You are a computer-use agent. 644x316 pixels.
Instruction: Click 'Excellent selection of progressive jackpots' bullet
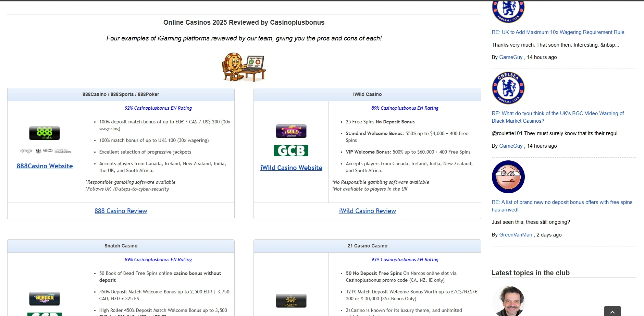(145, 152)
